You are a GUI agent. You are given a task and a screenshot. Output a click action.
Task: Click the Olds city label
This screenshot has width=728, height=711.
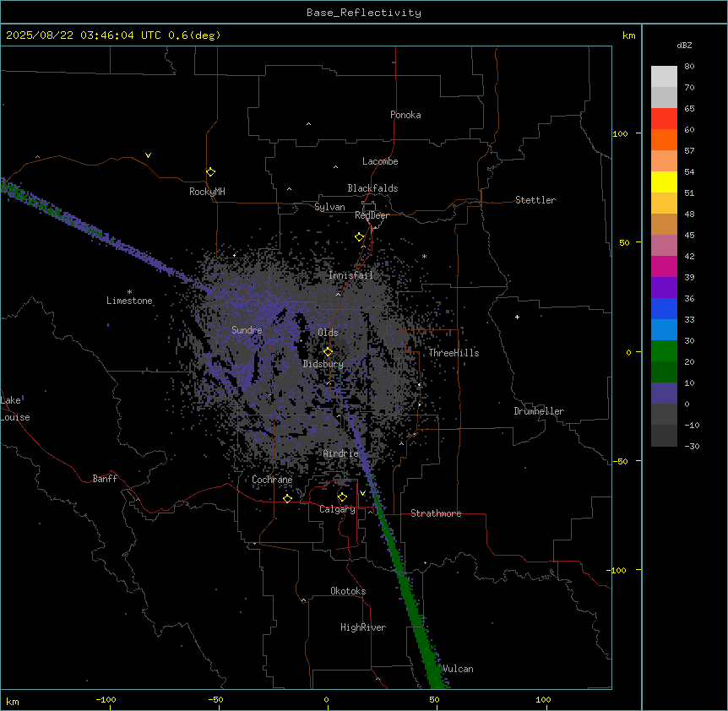(328, 333)
